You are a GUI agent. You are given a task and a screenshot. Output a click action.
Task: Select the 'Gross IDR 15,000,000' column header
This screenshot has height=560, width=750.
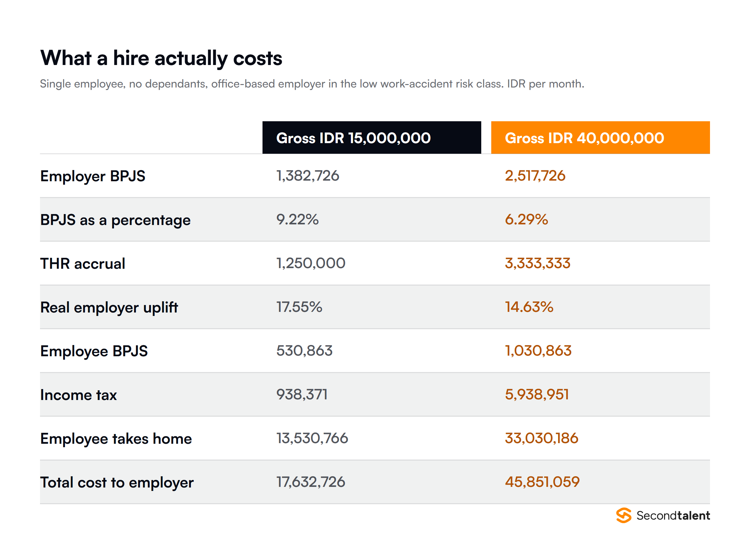pyautogui.click(x=372, y=137)
